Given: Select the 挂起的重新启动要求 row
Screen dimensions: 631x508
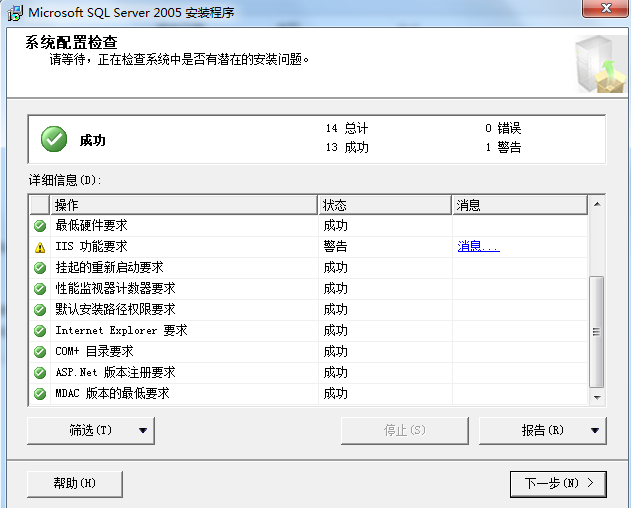Looking at the screenshot, I should tap(309, 268).
